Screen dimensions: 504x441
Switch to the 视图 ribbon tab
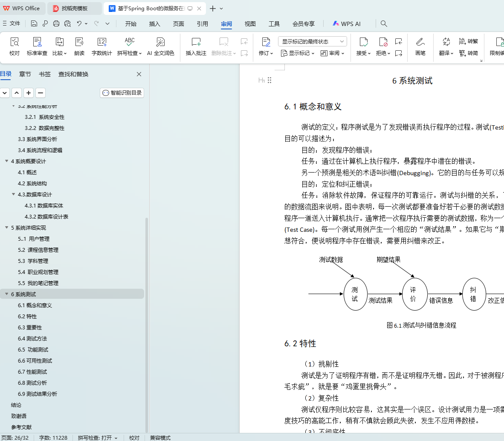pyautogui.click(x=250, y=24)
